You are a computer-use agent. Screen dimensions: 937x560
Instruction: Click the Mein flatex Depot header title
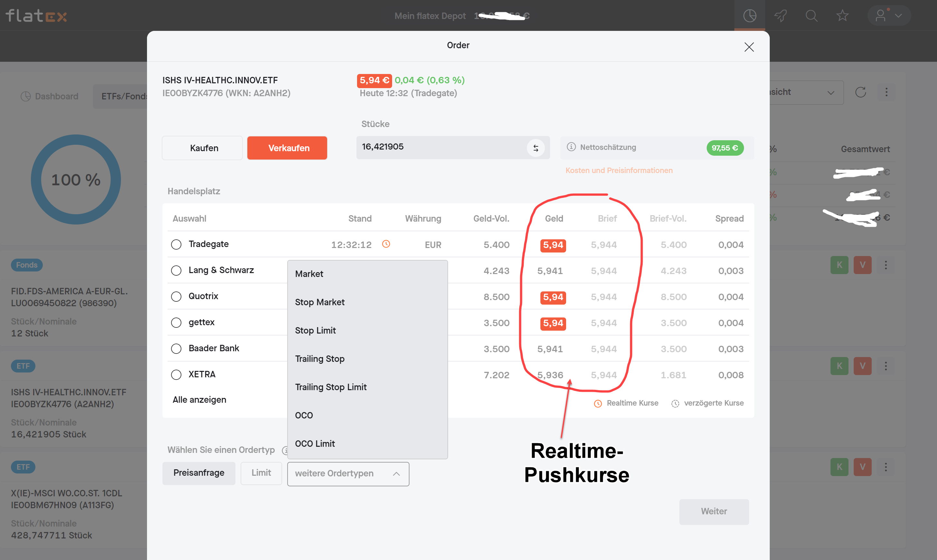(x=430, y=16)
